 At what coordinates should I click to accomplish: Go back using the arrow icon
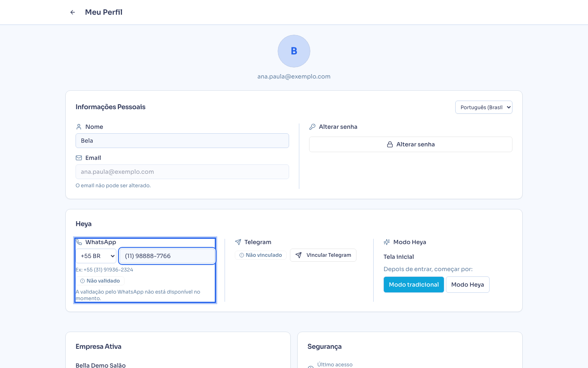coord(73,12)
